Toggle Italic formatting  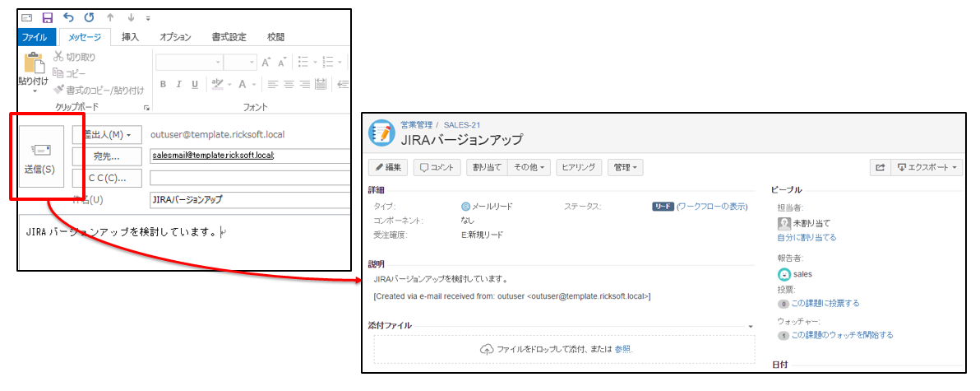pos(178,85)
